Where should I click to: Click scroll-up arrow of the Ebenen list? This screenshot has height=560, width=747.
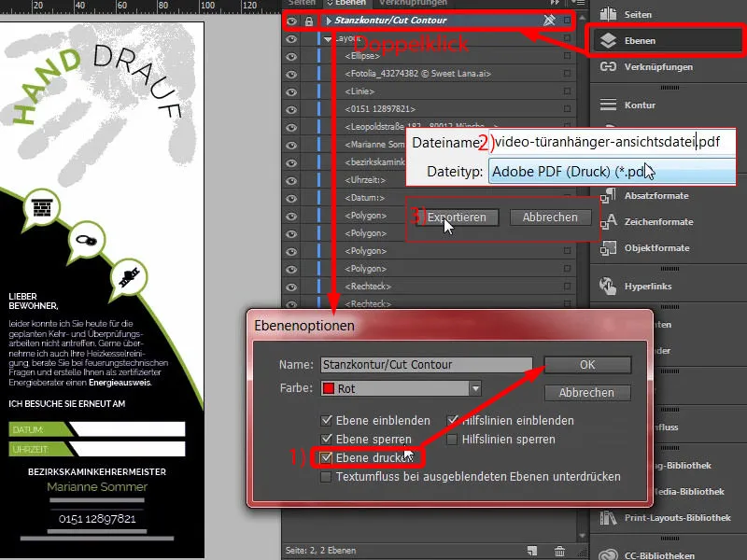[582, 18]
